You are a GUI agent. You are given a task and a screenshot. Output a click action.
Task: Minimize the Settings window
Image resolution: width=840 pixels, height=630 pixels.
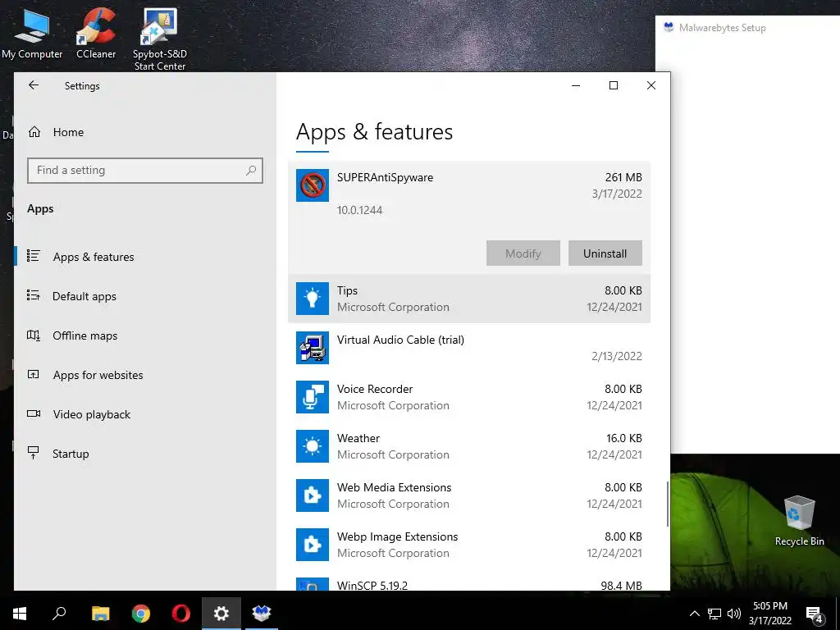coord(576,85)
